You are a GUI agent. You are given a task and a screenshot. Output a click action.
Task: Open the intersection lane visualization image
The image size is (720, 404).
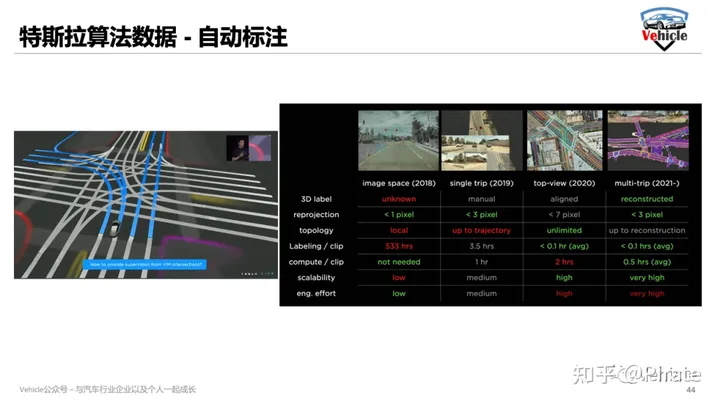click(x=146, y=205)
